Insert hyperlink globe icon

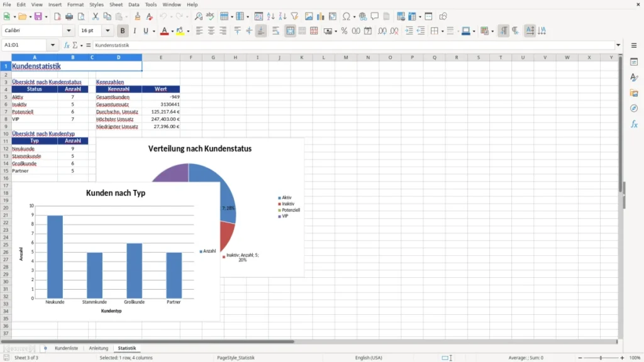coord(363,16)
